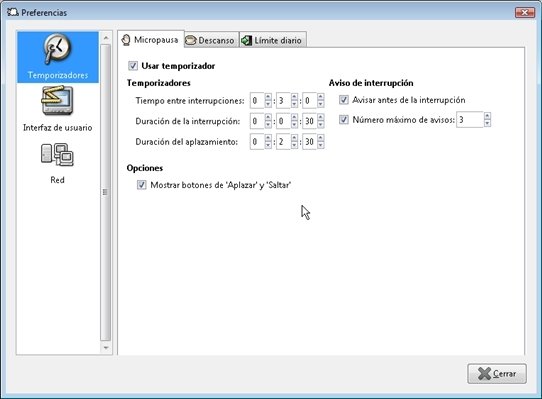Switch to the Límite diario tab
This screenshot has height=399, width=542.
click(x=273, y=40)
